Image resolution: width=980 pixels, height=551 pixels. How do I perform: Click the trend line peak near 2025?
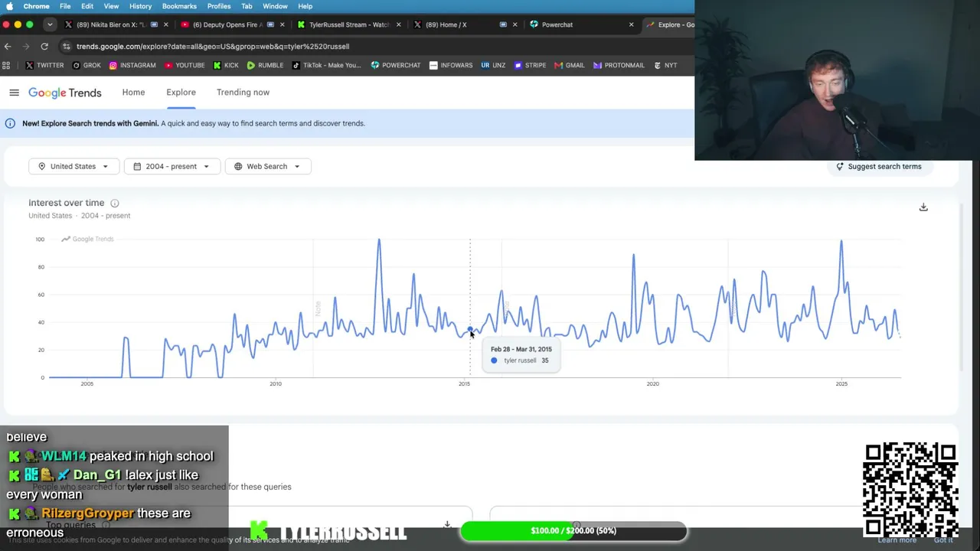[841, 243]
